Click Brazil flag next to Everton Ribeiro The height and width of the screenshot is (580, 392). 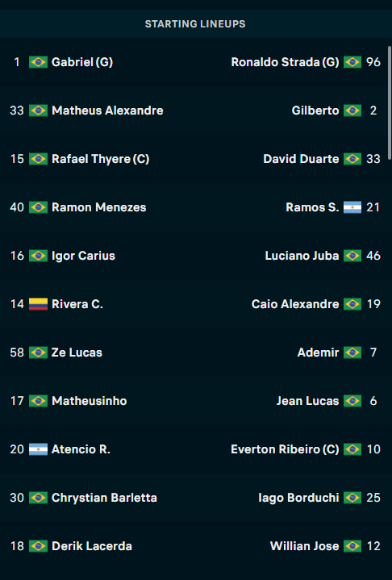tap(352, 449)
